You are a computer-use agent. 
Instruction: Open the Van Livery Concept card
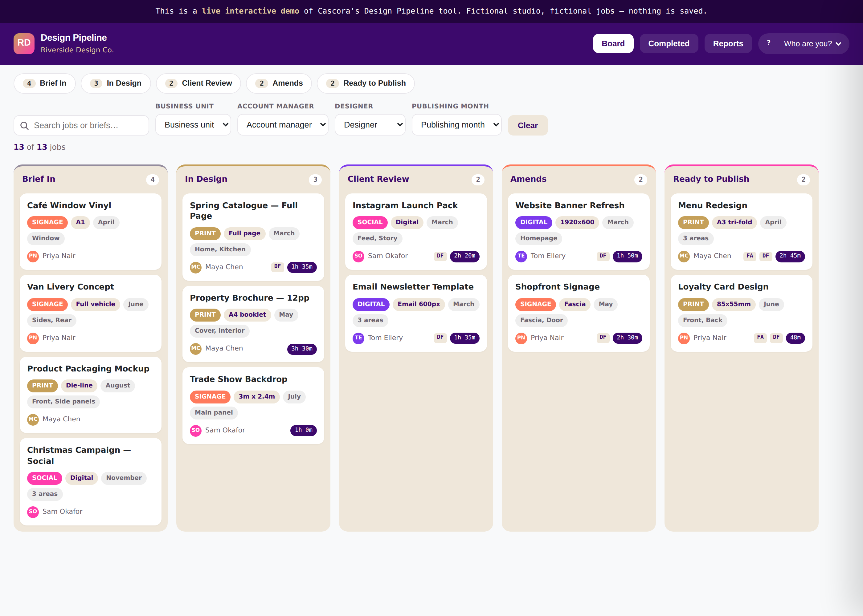[91, 313]
